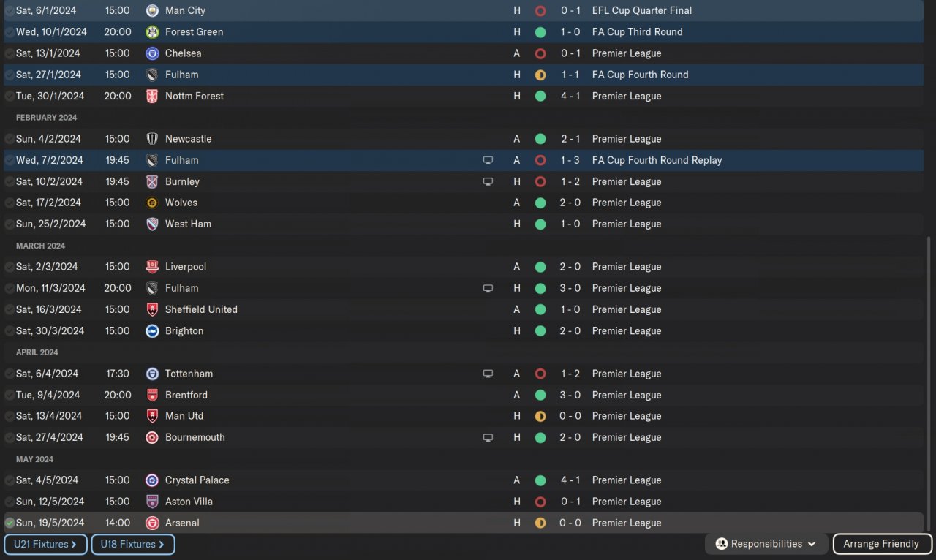Click the Man City club badge

click(152, 11)
